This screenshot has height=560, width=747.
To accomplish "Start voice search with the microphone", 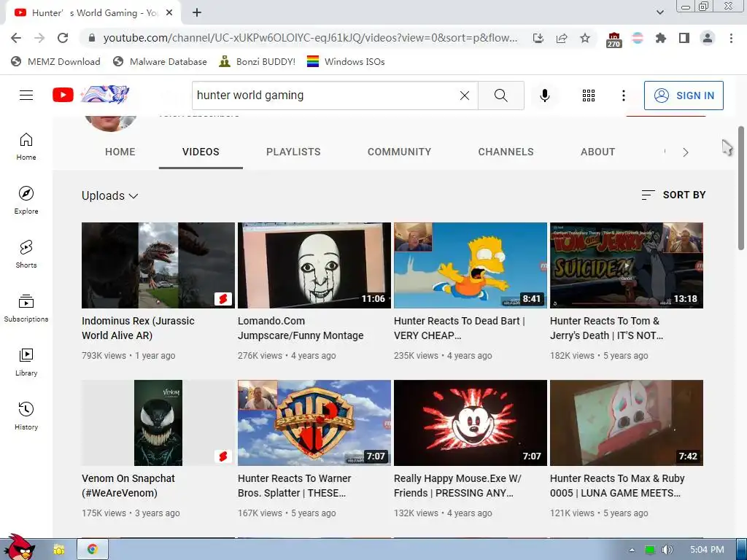I will click(x=545, y=96).
